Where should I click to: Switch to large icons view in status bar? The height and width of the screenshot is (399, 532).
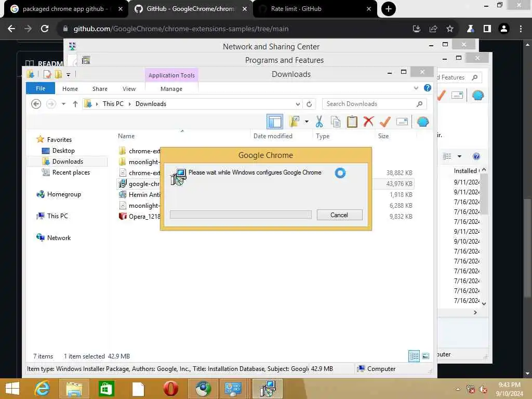425,356
